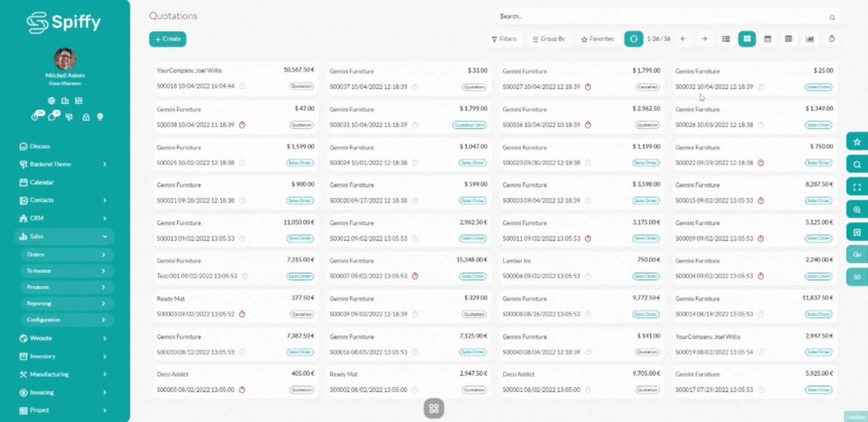The height and width of the screenshot is (422, 868).
Task: Click the lock icon in sidebar
Action: (x=86, y=117)
